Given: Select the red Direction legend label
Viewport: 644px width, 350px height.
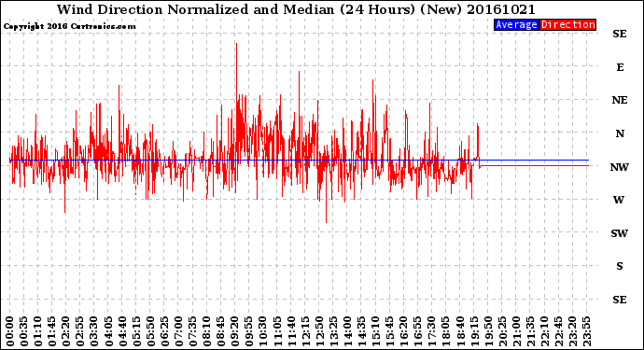Looking at the screenshot, I should click(567, 24).
